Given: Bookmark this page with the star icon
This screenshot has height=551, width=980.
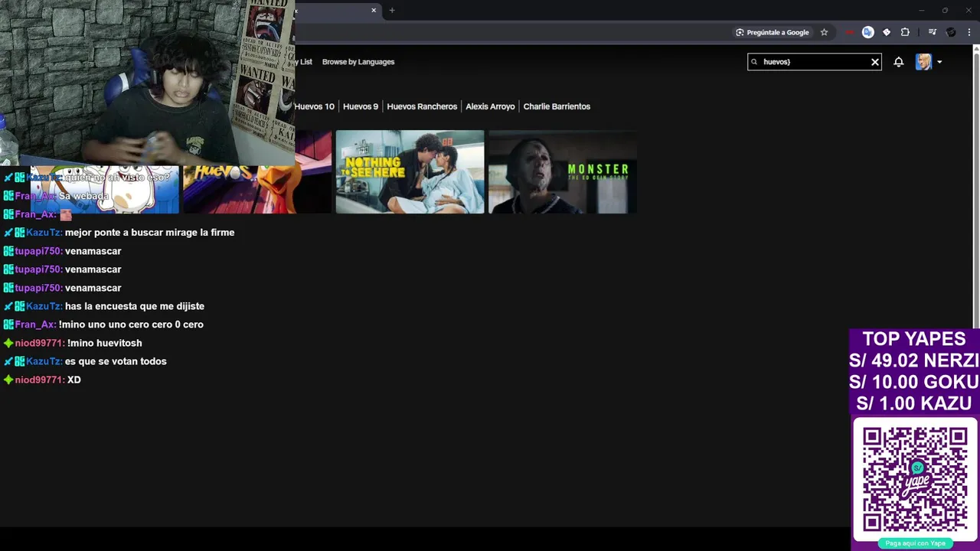Looking at the screenshot, I should pos(824,32).
